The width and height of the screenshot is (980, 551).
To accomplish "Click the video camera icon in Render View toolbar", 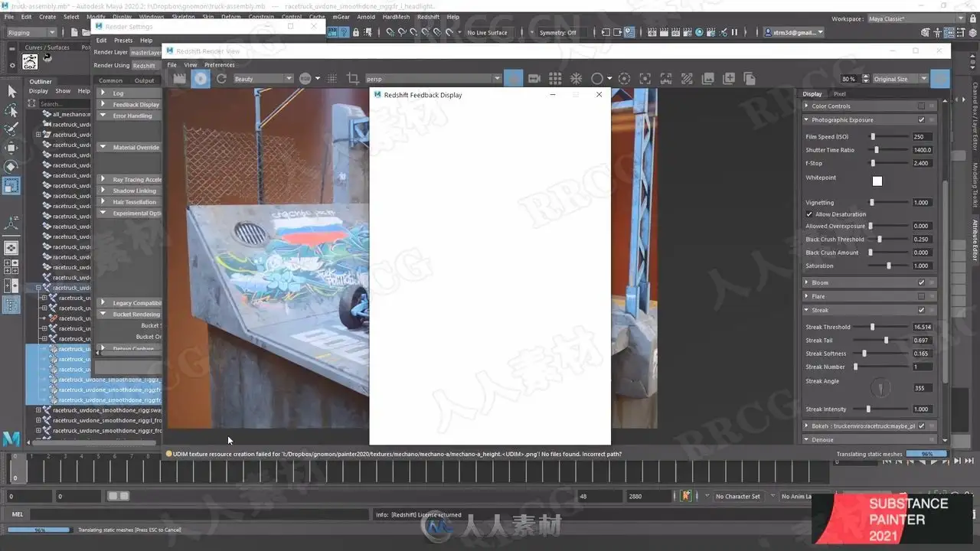I will (x=534, y=78).
